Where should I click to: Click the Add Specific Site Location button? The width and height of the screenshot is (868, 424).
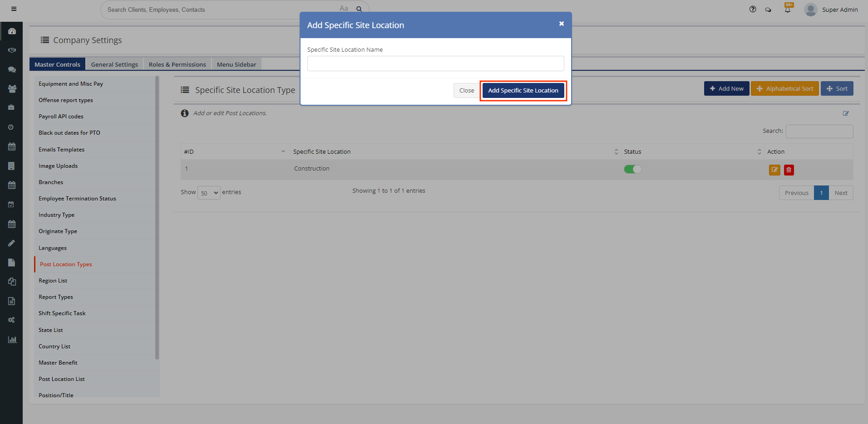[x=523, y=91]
